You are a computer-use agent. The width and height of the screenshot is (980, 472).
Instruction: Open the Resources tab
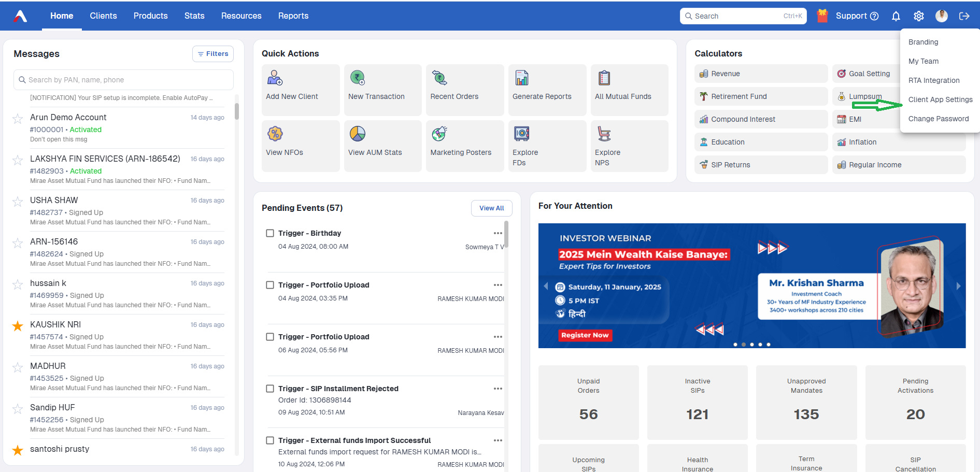242,16
